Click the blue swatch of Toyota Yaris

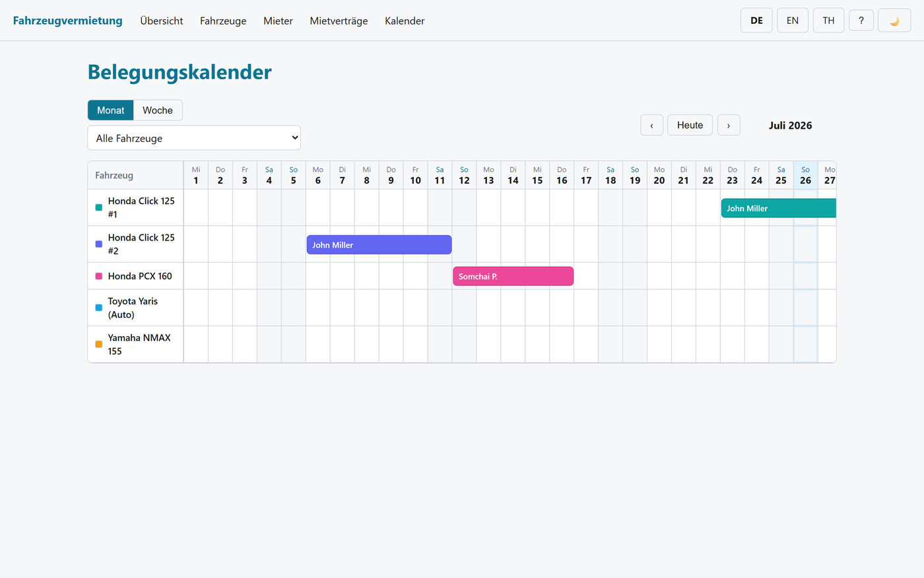[99, 308]
